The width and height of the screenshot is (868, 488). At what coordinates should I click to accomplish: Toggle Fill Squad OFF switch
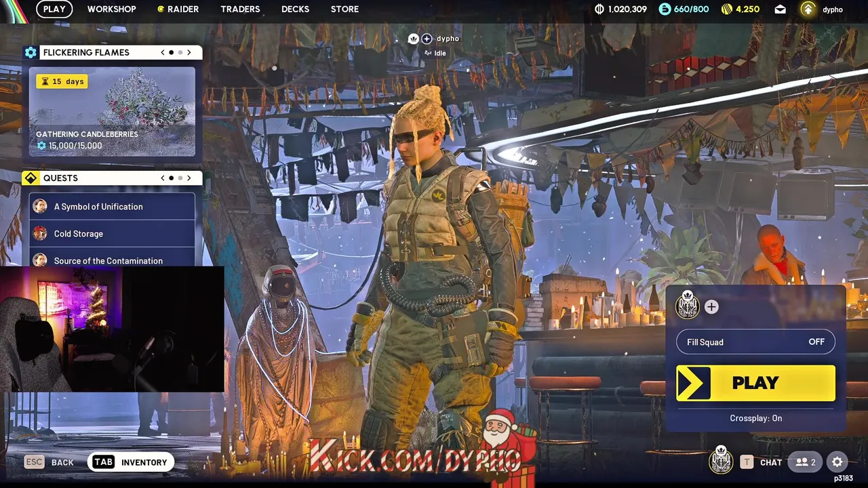(755, 342)
